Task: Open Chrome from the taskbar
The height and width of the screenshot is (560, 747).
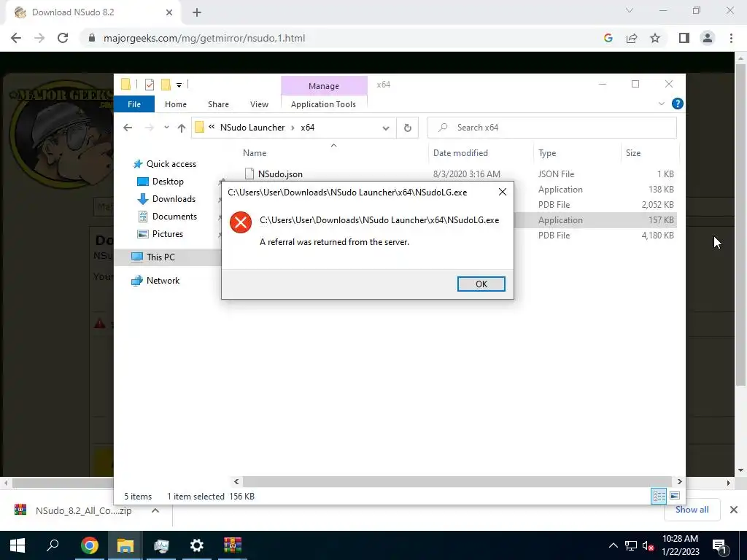Action: (89, 545)
